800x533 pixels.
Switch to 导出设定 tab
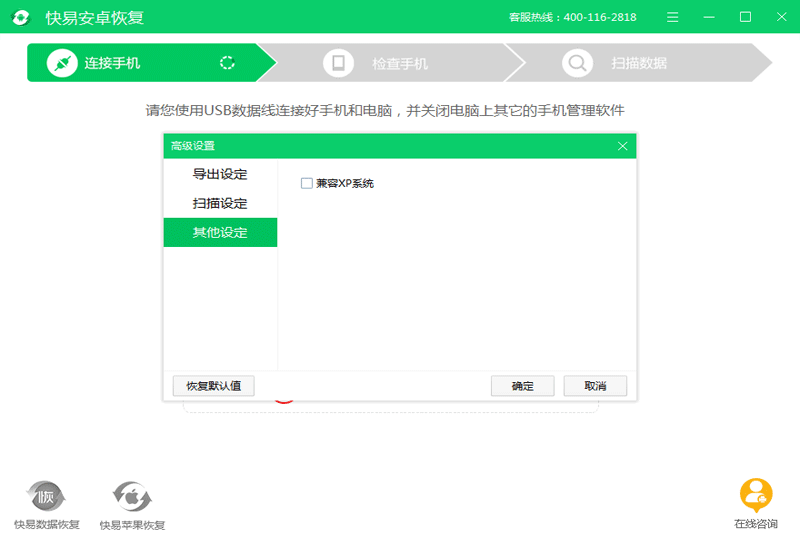(220, 174)
